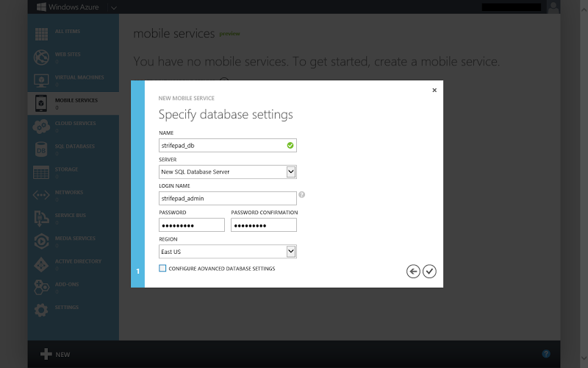Select VIRTUAL MACHINES in the sidebar

coord(79,77)
